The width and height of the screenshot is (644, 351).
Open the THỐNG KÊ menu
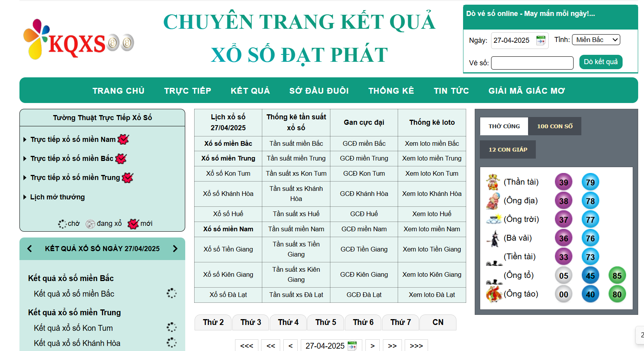391,91
